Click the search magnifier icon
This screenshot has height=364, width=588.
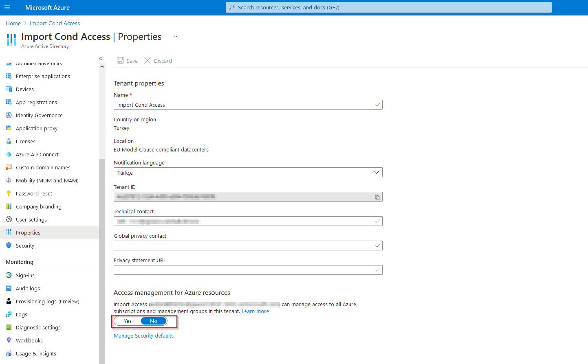point(232,7)
